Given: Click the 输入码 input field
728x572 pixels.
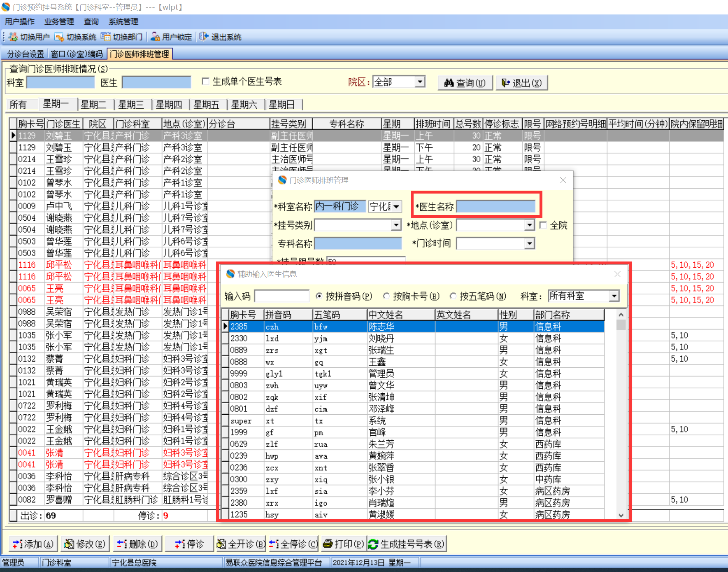Looking at the screenshot, I should coord(282,296).
